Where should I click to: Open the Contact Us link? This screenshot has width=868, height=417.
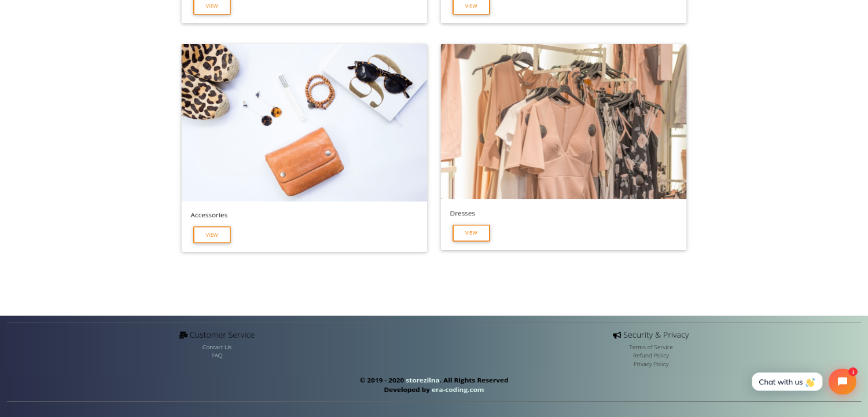[217, 348]
